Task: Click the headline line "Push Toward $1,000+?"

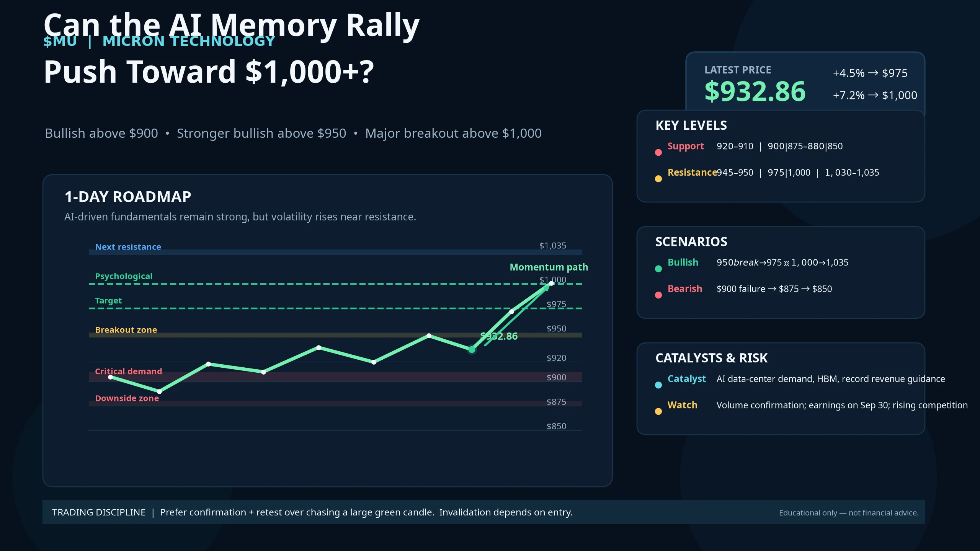Action: click(x=209, y=72)
